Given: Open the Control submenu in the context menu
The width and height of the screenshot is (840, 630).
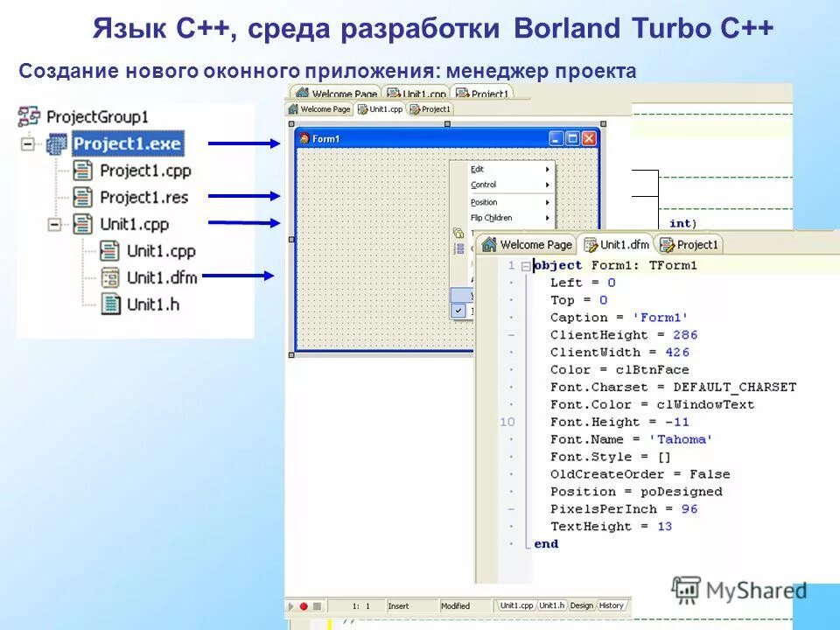Looking at the screenshot, I should tap(484, 185).
